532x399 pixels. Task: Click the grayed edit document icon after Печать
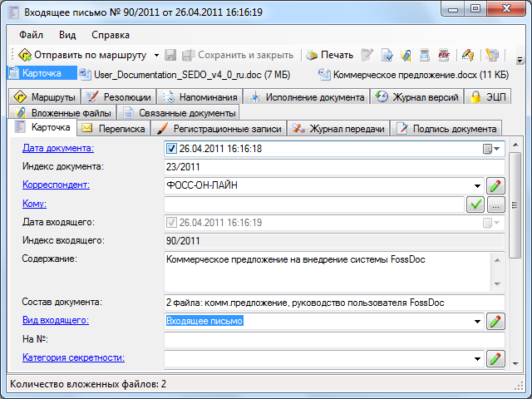tap(367, 55)
